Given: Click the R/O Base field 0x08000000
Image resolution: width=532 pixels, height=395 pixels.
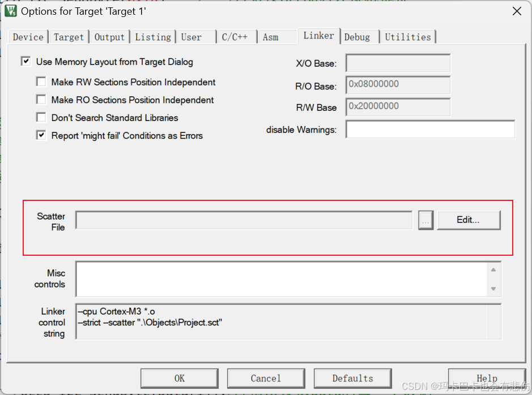Looking at the screenshot, I should 398,85.
